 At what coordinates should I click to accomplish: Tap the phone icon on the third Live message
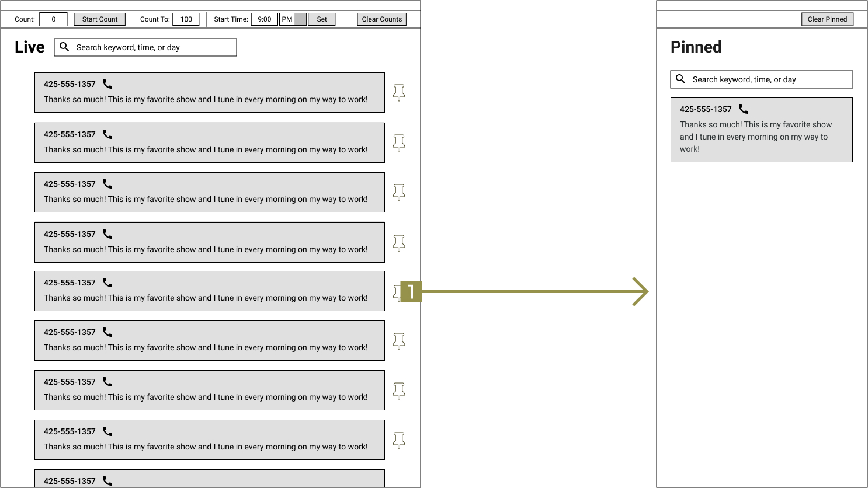pyautogui.click(x=107, y=184)
